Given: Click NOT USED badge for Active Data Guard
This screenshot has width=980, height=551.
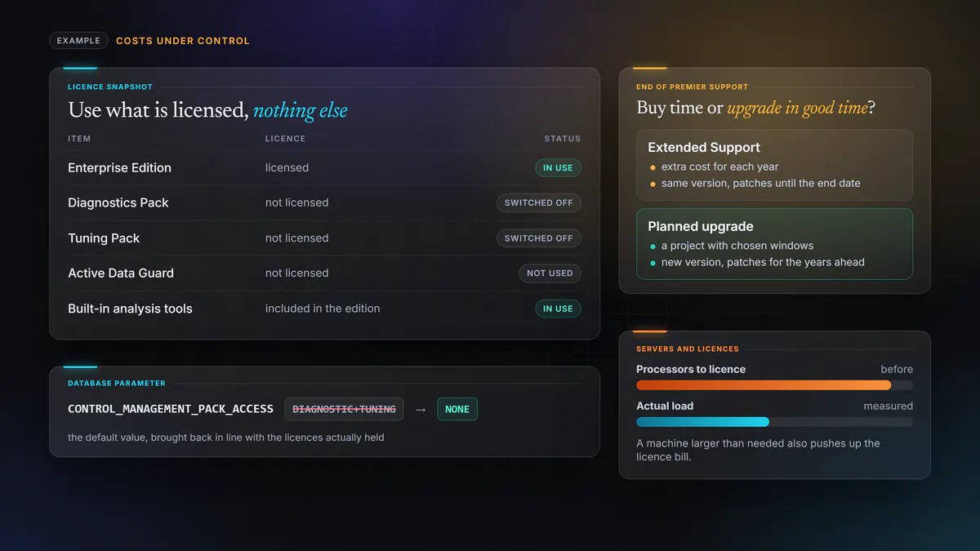Looking at the screenshot, I should (550, 273).
